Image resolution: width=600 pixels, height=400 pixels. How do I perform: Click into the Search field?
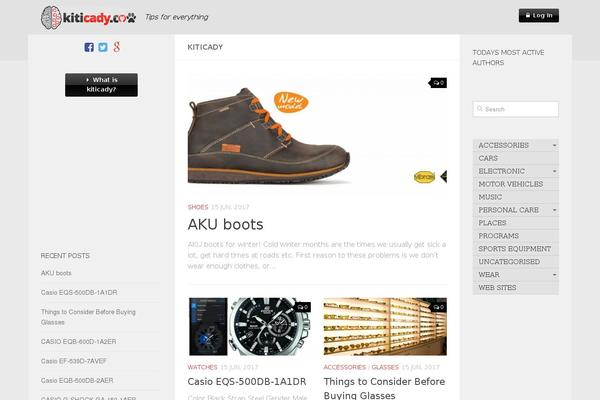515,109
